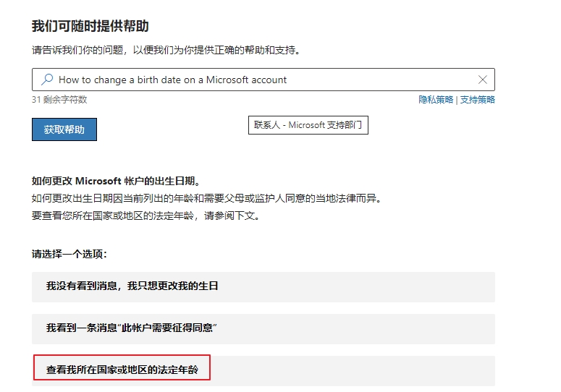Select option 我没有看到消息，我只想更改我的生日
This screenshot has height=392, width=561.
[132, 286]
